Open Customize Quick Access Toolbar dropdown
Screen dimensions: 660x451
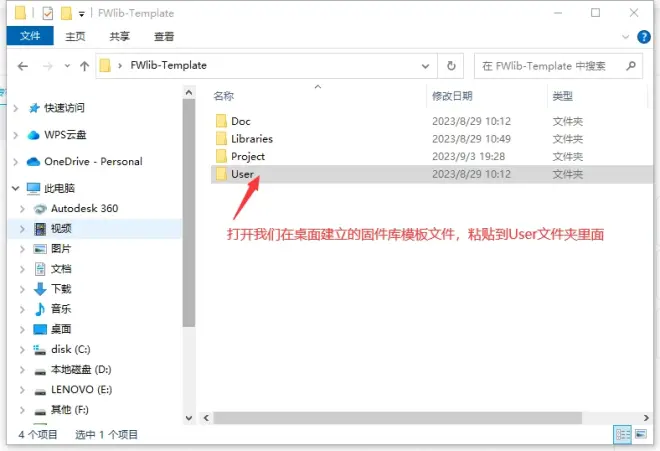(82, 14)
